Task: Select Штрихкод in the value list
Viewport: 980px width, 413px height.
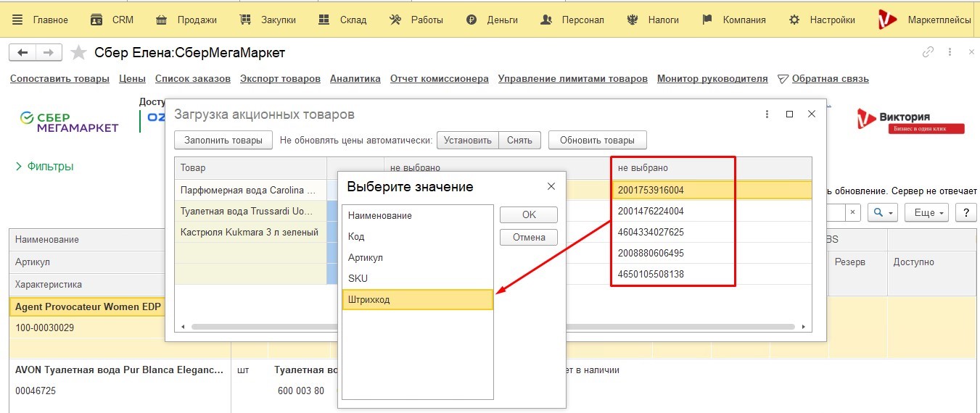Action: tap(417, 299)
